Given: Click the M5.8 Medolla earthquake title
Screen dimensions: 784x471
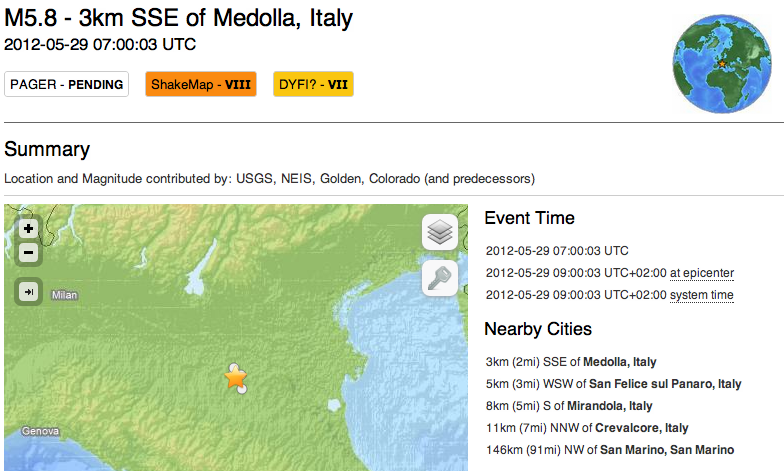Looking at the screenshot, I should [179, 18].
